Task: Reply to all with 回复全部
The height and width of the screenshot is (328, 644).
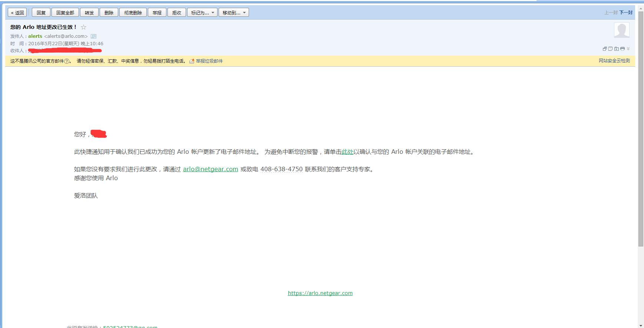Action: [x=65, y=13]
